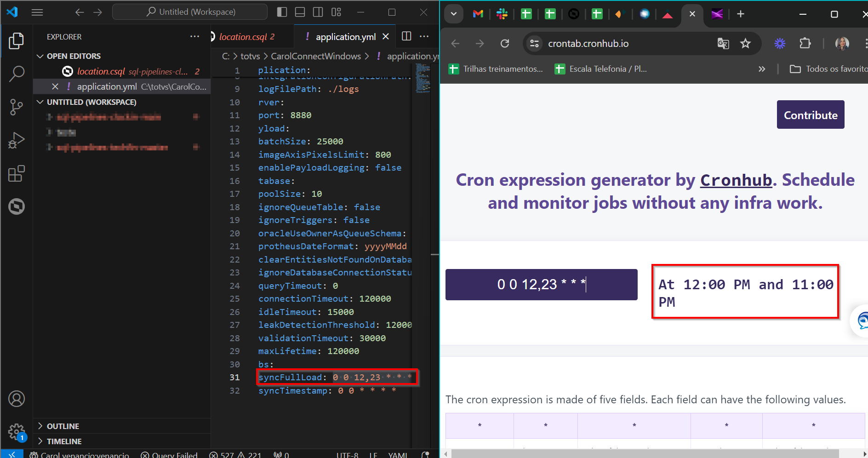The image size is (868, 458).
Task: Reload the crontab.cronhub.io page
Action: pos(505,44)
